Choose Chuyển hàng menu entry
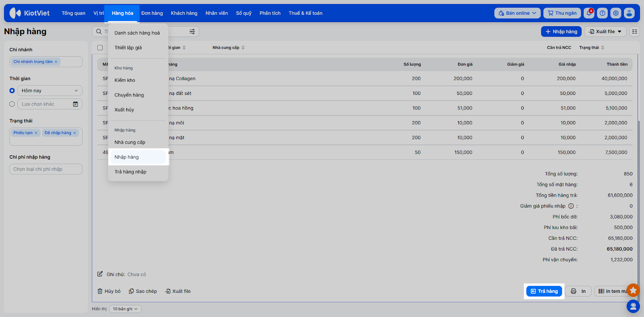Screen dimensions: 644x317 pyautogui.click(x=138, y=95)
